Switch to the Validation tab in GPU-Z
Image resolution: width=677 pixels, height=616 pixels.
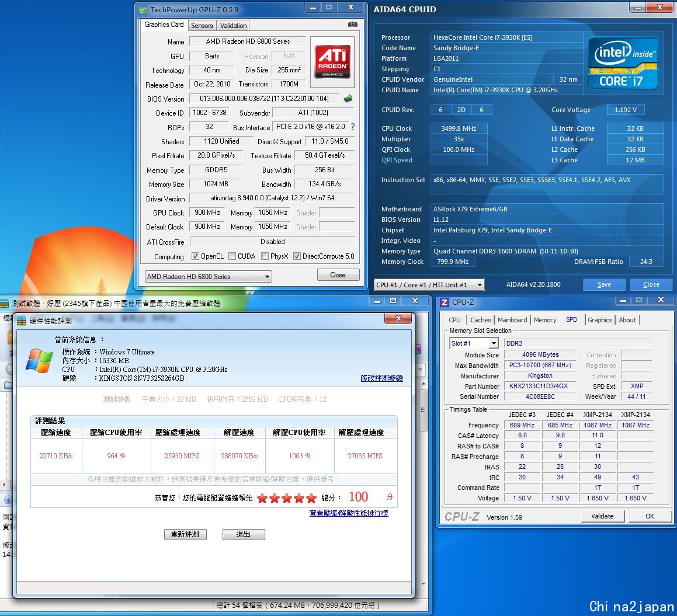(x=233, y=26)
